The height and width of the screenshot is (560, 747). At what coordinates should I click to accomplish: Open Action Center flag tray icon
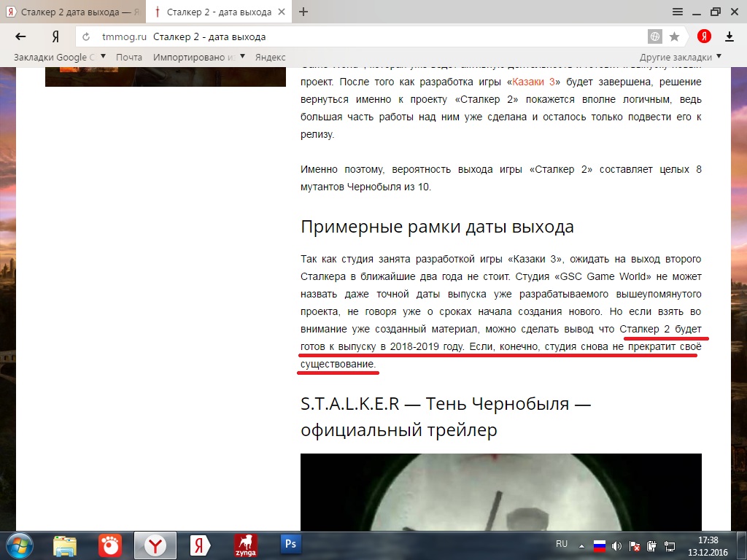coord(634,546)
